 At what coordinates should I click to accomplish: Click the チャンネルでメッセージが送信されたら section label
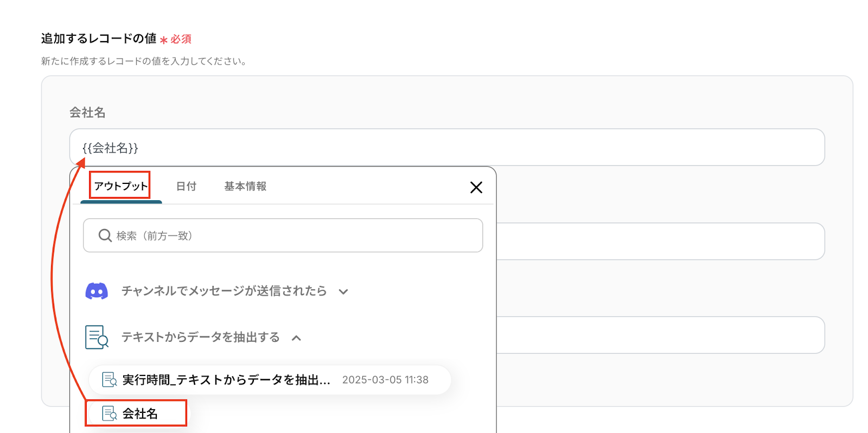pyautogui.click(x=224, y=291)
